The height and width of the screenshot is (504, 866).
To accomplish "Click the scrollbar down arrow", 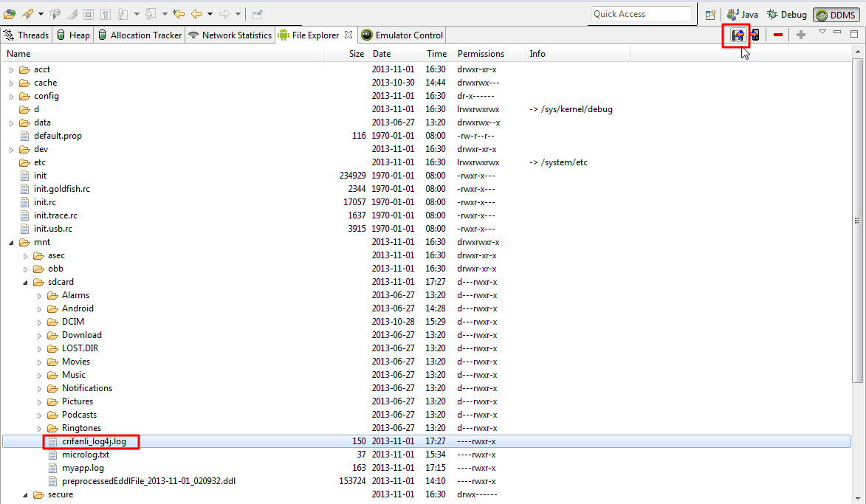I will [858, 499].
